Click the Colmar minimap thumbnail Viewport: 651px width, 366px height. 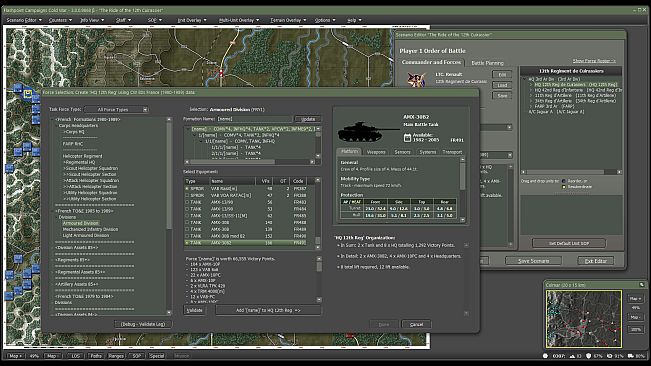point(583,319)
